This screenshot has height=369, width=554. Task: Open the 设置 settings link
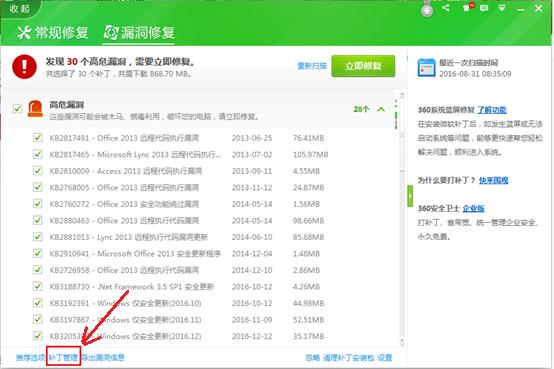pos(385,358)
